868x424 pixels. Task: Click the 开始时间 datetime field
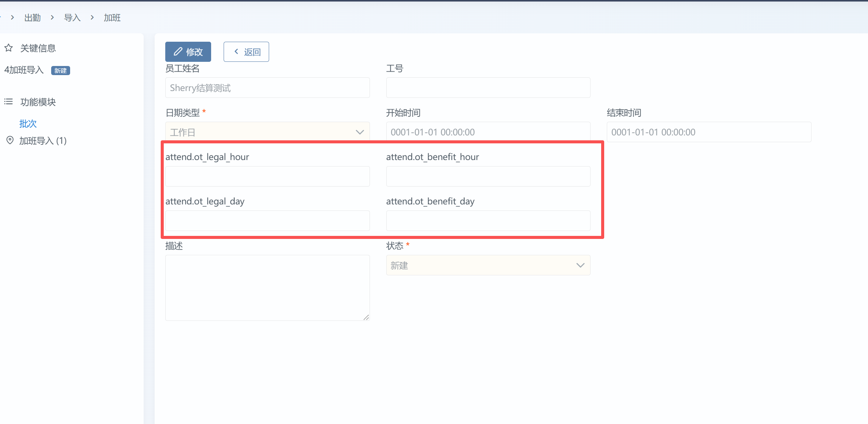(x=488, y=132)
